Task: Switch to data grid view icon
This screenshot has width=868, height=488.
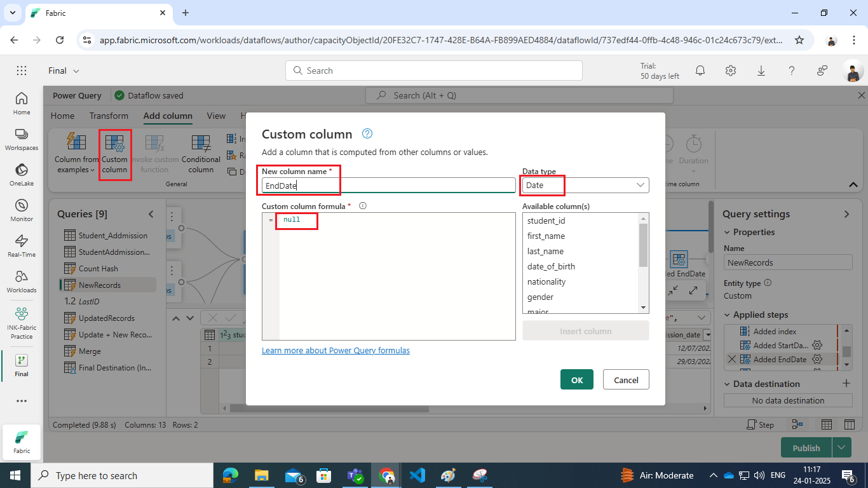Action: [827, 424]
